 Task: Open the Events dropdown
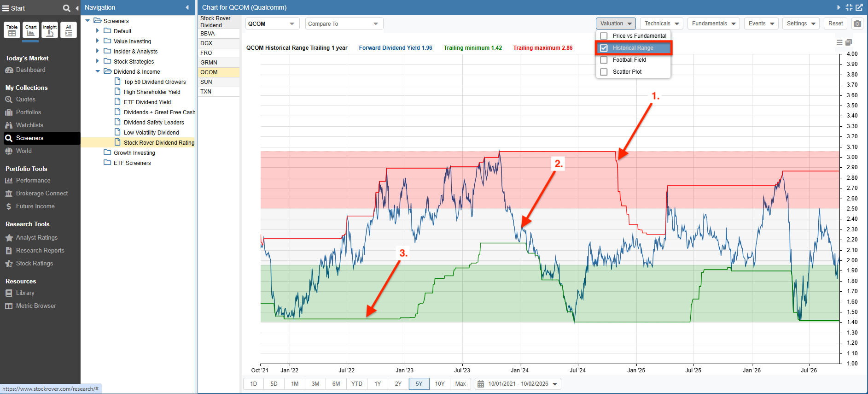click(x=761, y=24)
